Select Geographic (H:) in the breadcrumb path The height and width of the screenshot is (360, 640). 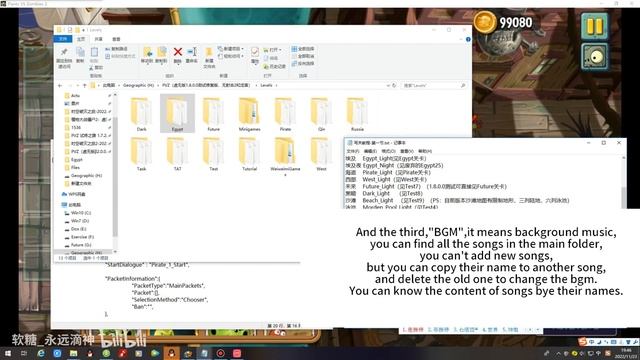(x=138, y=85)
